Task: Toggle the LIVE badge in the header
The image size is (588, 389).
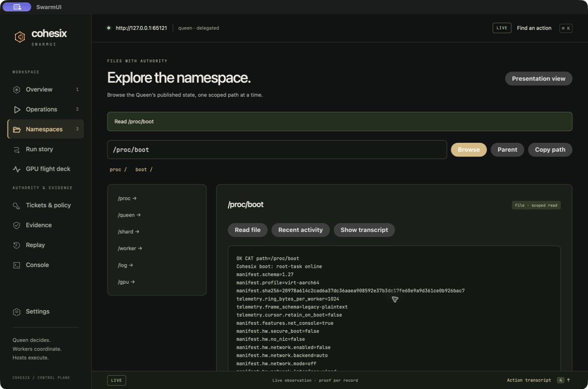Action: (x=502, y=28)
